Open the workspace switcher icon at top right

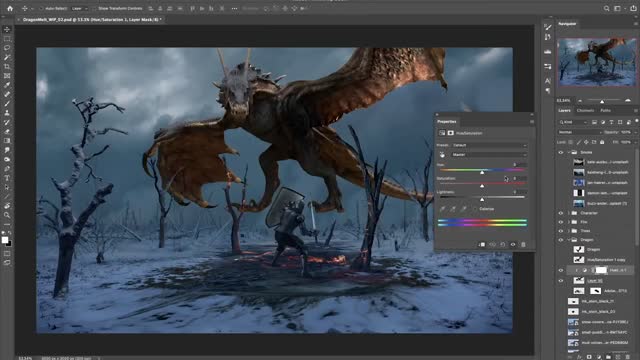617,8
